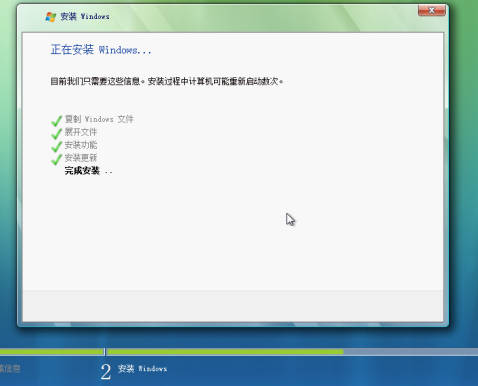Click the 展开文件 step text
The width and height of the screenshot is (478, 386).
(81, 132)
